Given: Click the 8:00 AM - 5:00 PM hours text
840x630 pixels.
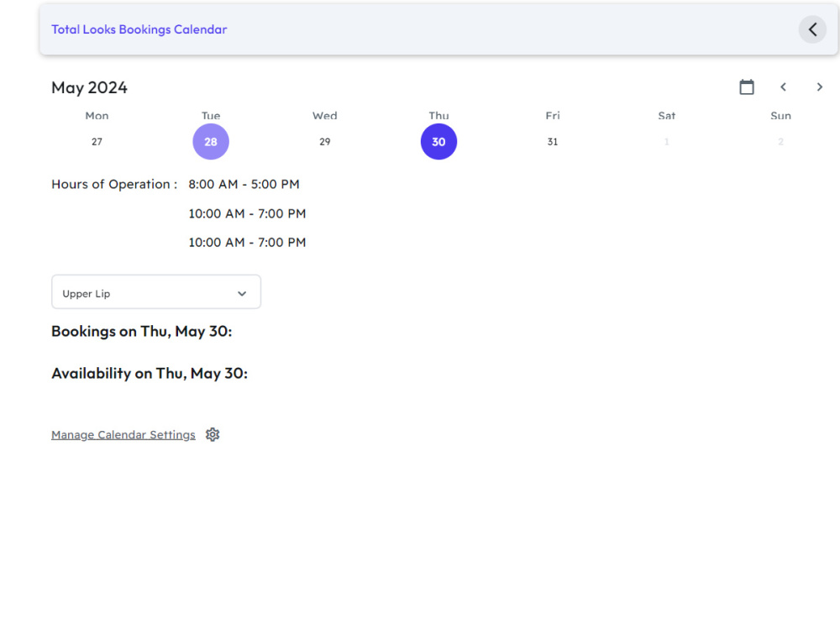Looking at the screenshot, I should coord(244,184).
